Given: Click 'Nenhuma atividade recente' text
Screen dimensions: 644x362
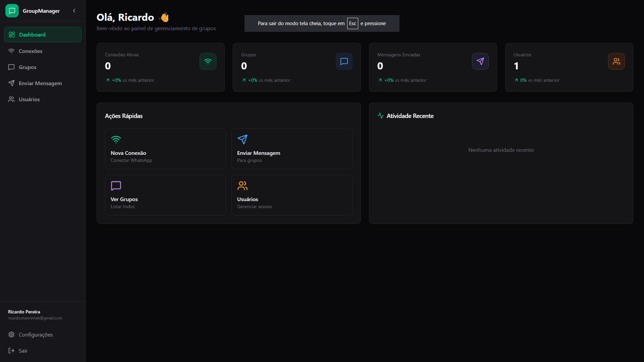Looking at the screenshot, I should tap(501, 150).
